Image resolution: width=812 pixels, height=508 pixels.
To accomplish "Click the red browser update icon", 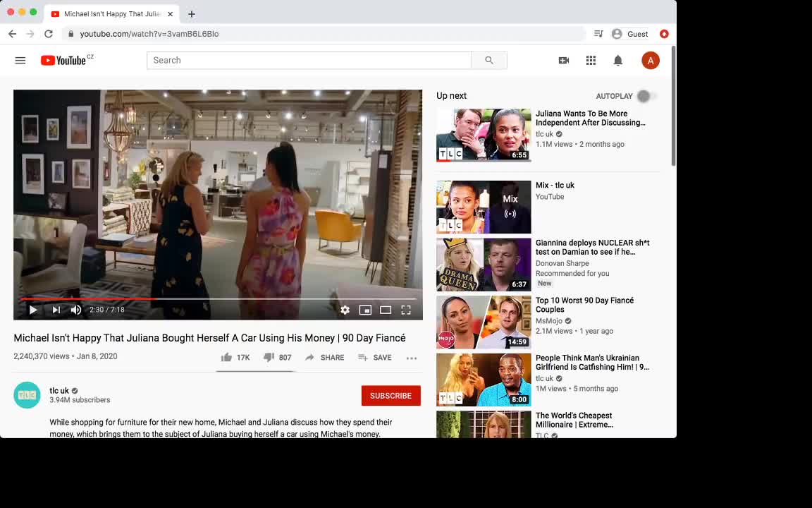I will tap(664, 34).
